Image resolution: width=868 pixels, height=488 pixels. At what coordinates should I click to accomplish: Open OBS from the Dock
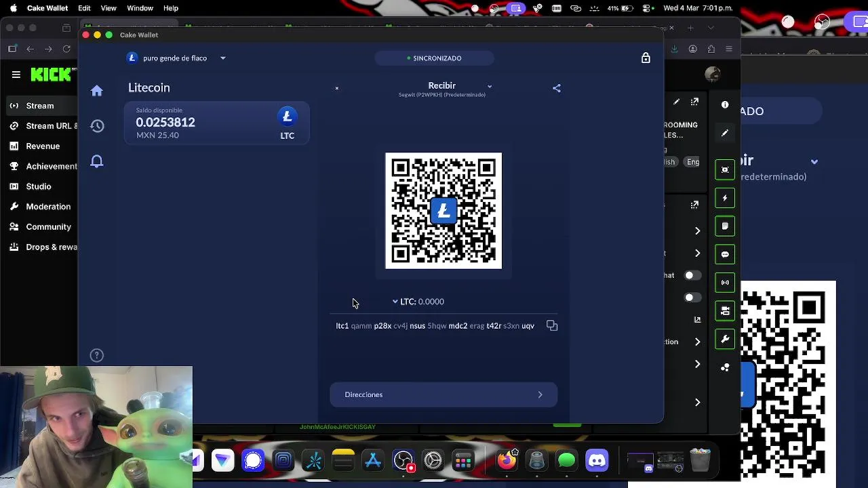403,461
